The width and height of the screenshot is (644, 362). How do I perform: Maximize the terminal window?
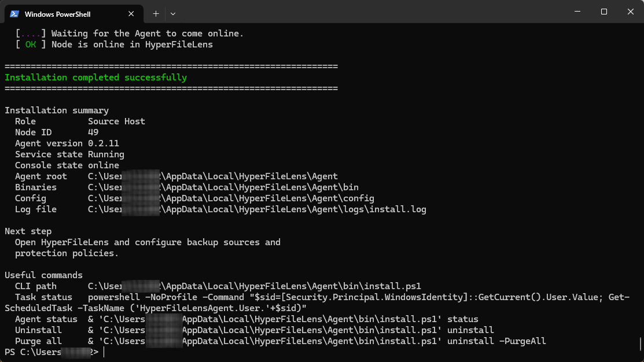[603, 12]
